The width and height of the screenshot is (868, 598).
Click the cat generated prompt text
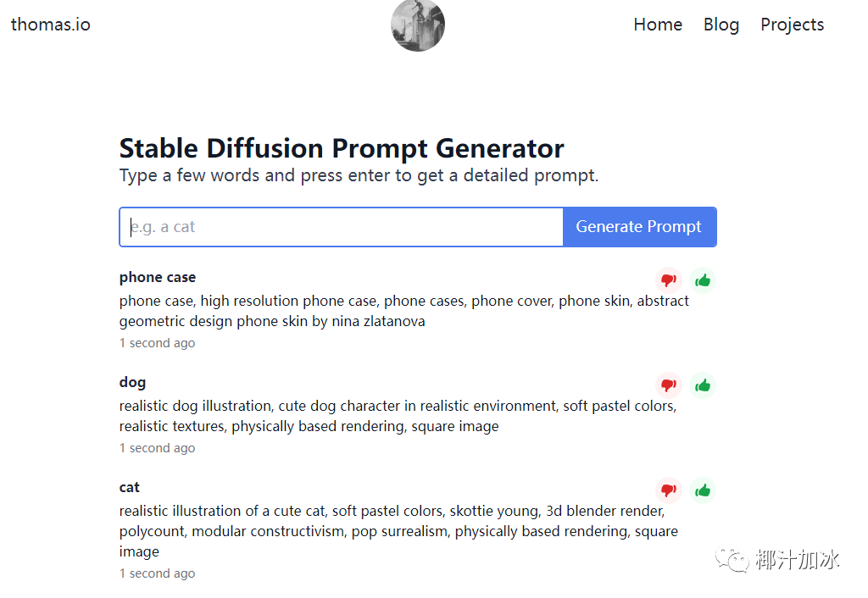tap(398, 531)
